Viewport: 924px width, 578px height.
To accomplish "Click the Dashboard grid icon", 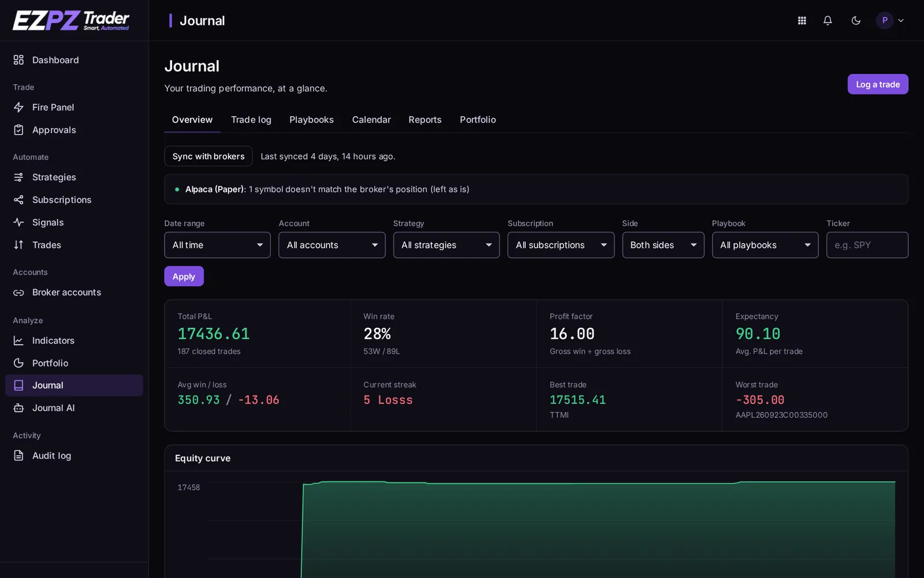I will coord(18,60).
